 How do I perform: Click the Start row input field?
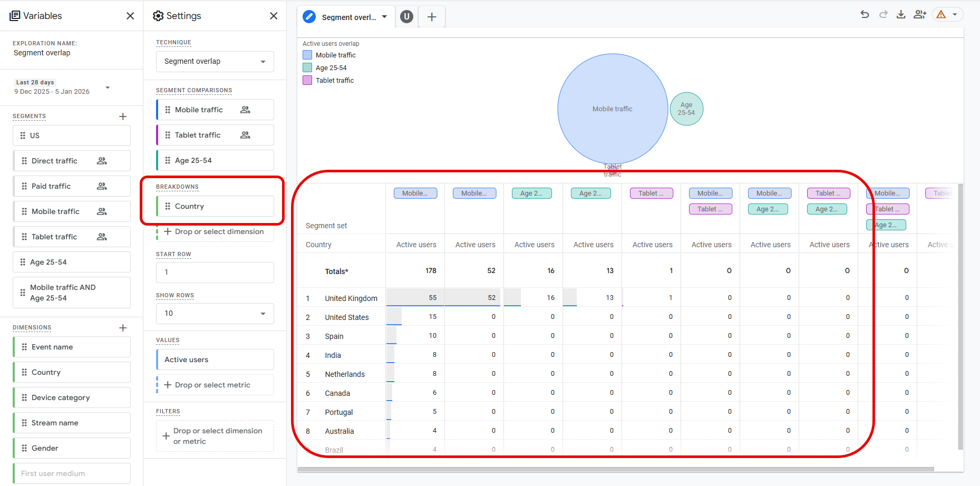click(x=215, y=273)
